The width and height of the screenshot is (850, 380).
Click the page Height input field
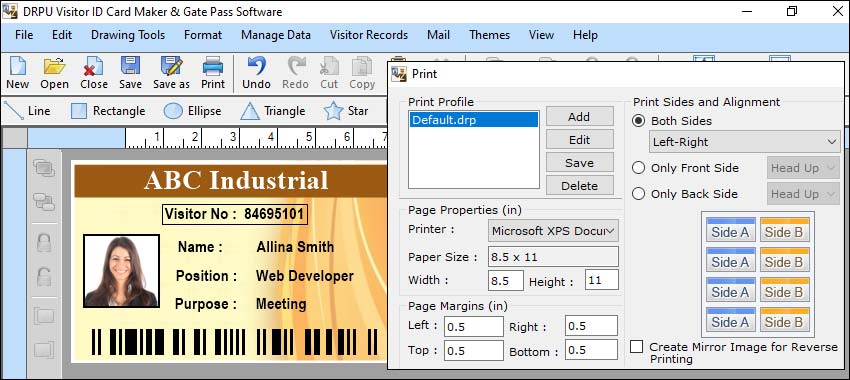(x=602, y=280)
